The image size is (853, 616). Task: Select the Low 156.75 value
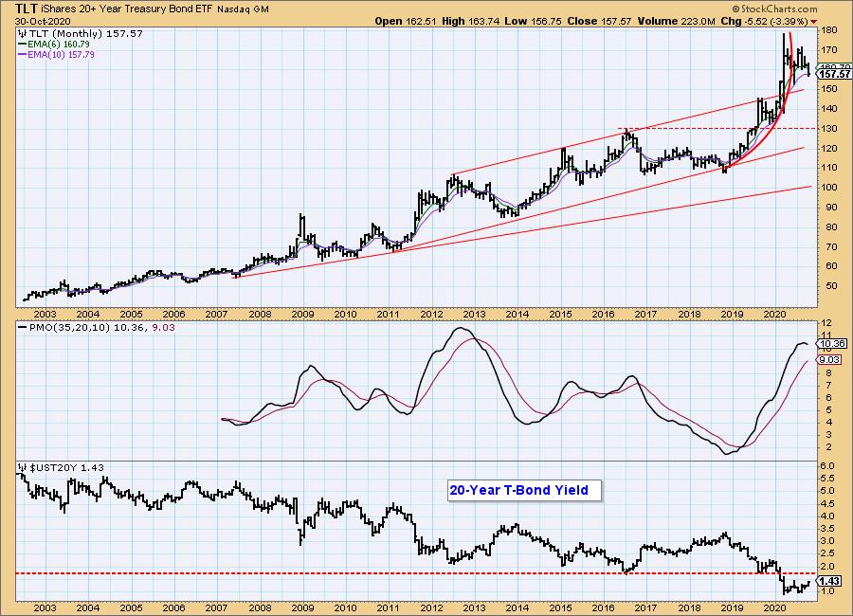click(534, 21)
